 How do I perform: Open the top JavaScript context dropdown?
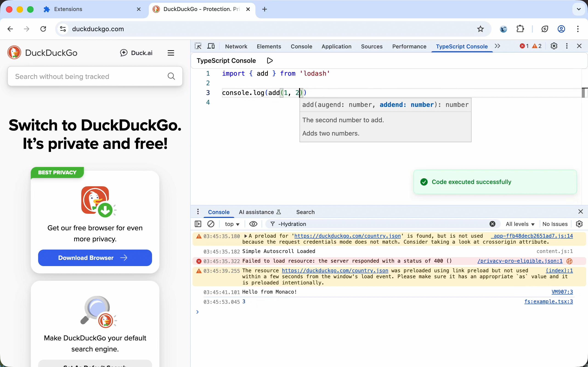click(232, 224)
